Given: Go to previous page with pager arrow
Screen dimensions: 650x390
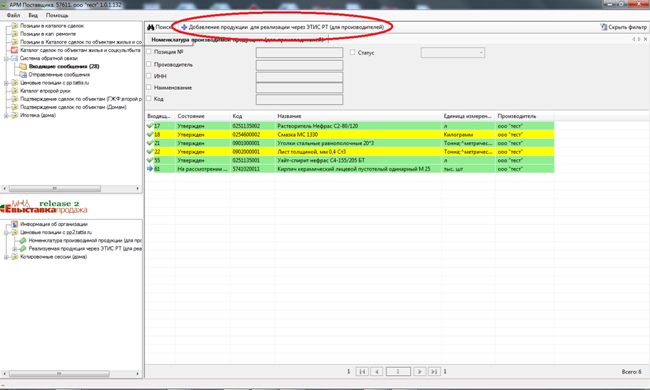Looking at the screenshot, I should [x=376, y=371].
